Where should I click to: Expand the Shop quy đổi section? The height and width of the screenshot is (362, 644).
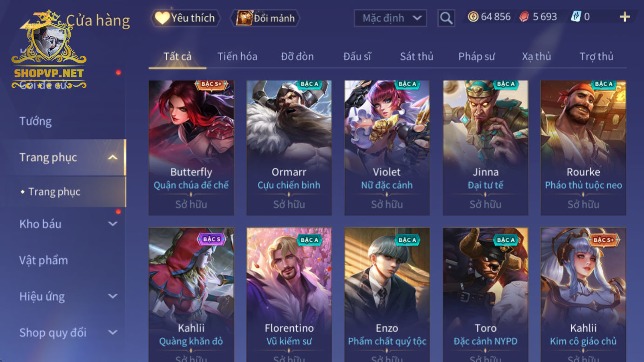pos(113,333)
